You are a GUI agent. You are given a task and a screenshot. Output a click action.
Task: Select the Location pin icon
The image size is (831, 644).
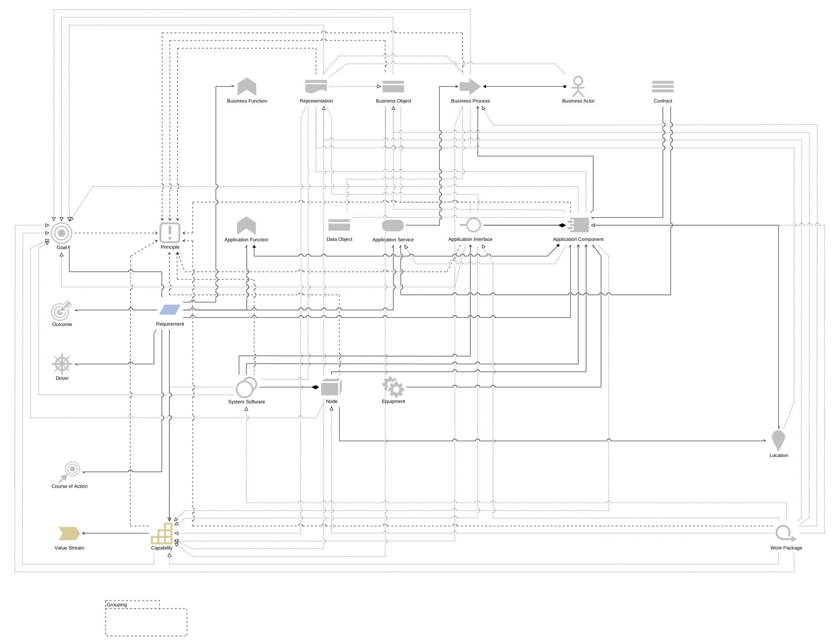[x=779, y=441]
